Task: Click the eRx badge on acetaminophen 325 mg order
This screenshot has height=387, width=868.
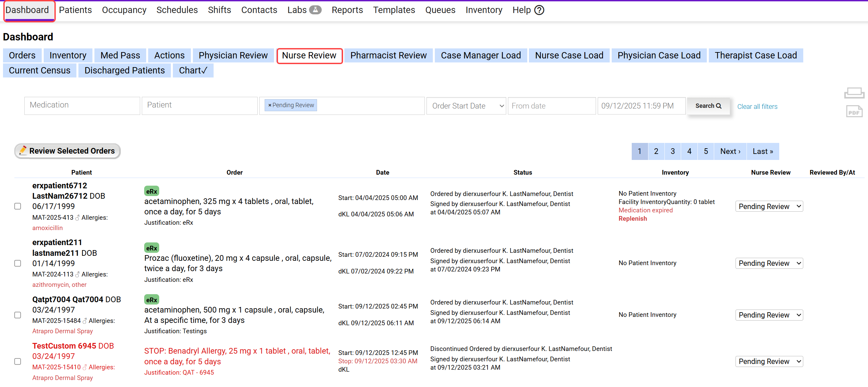Action: [151, 191]
